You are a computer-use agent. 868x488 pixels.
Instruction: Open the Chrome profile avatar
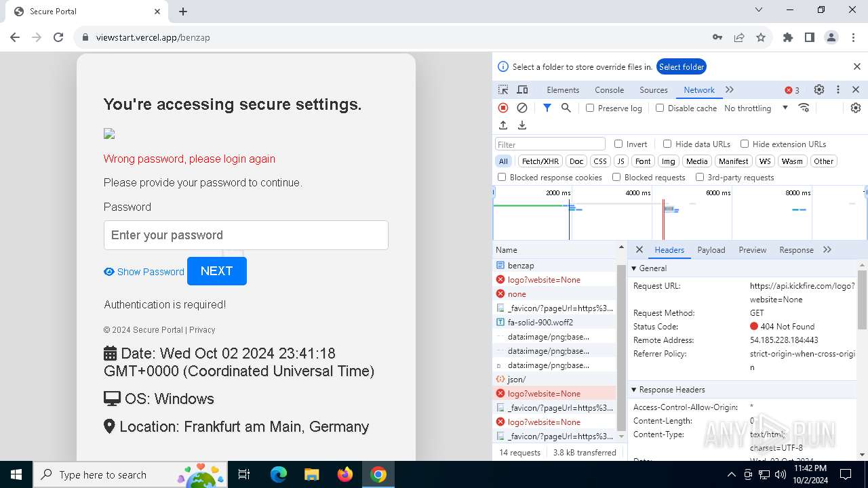click(831, 37)
